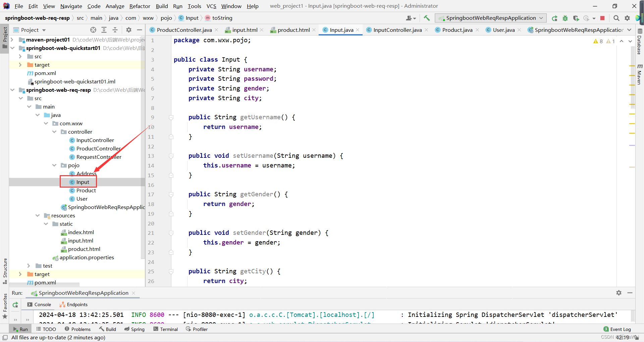Open the Profiler tool window
This screenshot has width=644, height=342.
point(197,329)
